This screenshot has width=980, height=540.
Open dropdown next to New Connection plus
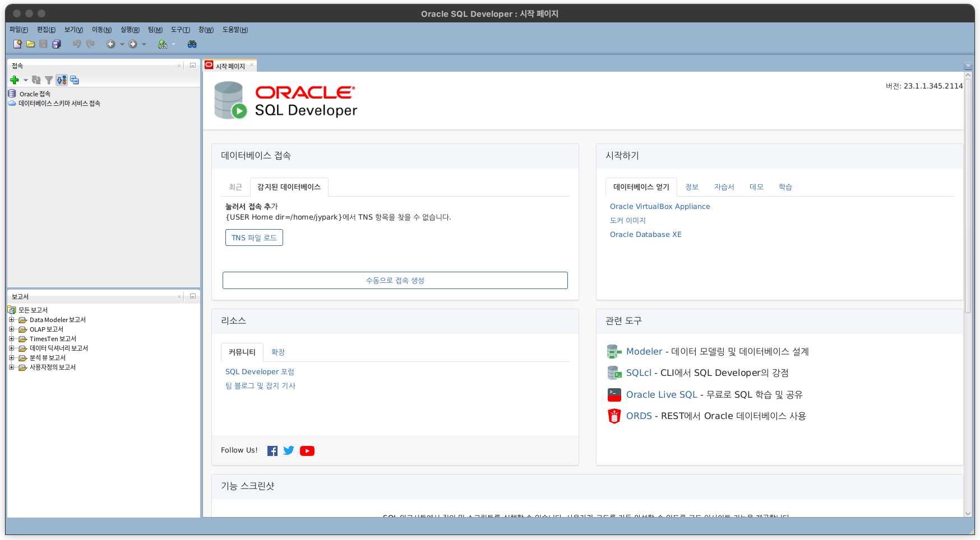[26, 80]
